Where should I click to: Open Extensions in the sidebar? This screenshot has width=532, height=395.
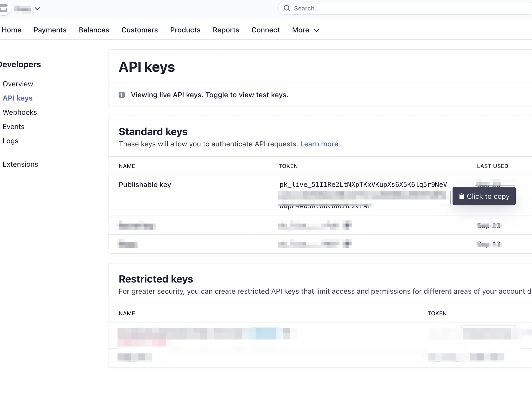click(x=20, y=164)
